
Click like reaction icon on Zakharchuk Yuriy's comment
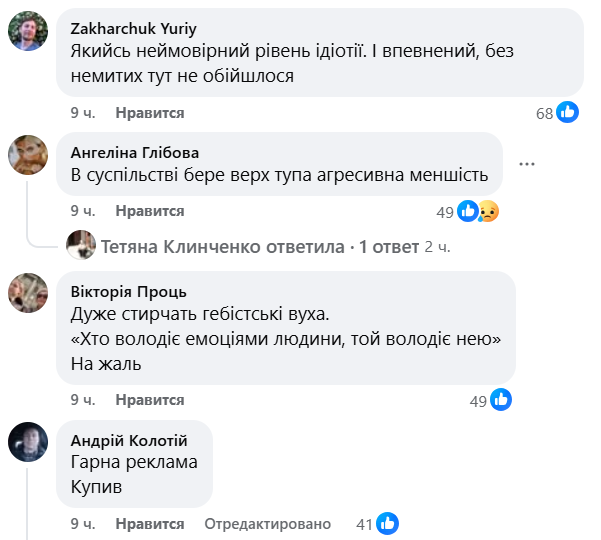point(568,113)
